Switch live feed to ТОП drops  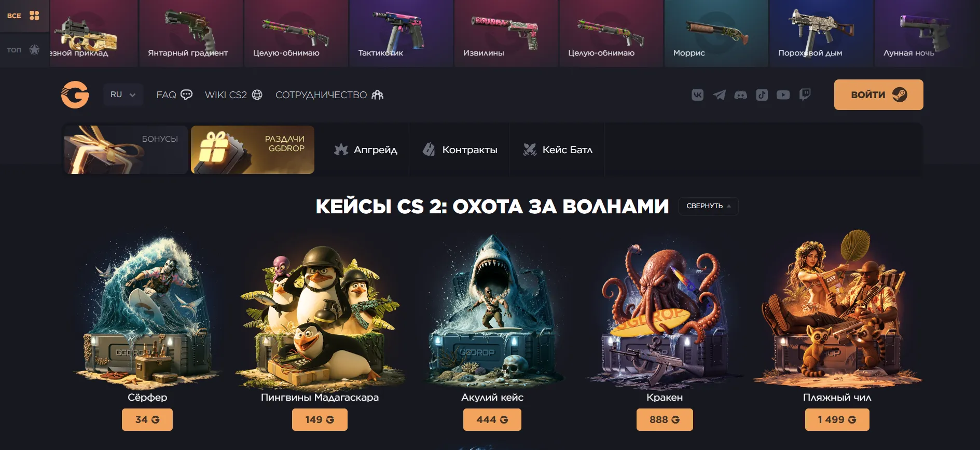(x=24, y=50)
